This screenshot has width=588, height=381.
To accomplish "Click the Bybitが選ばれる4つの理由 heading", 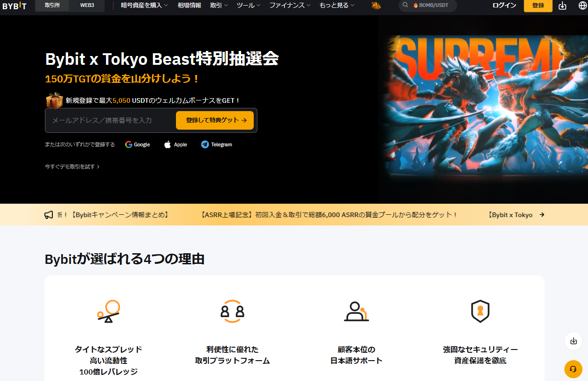I will tap(125, 259).
